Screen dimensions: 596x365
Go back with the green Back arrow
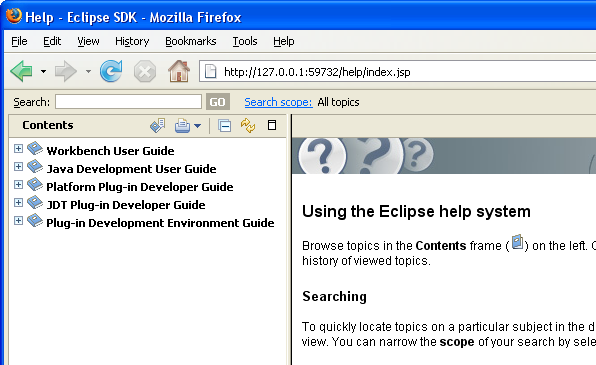pos(22,71)
